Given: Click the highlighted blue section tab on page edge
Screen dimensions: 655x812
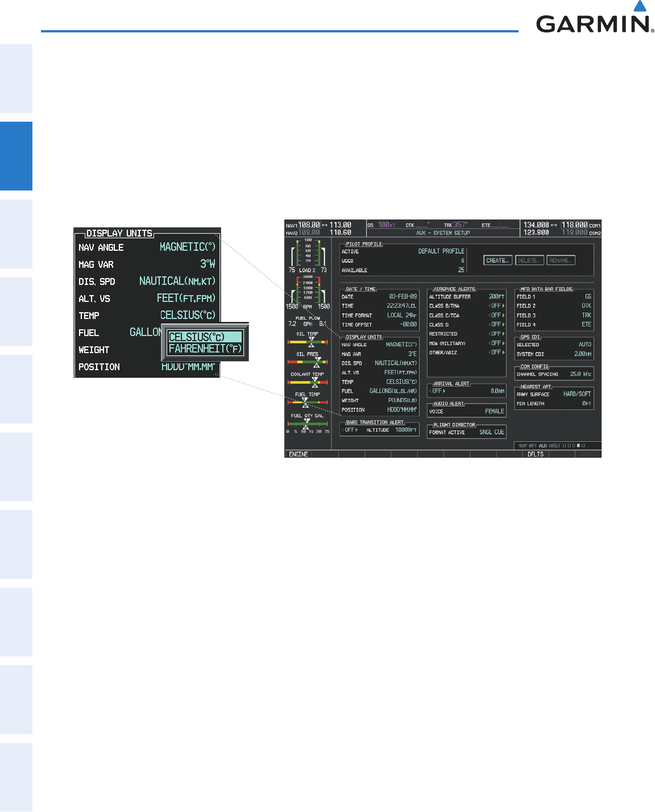Looking at the screenshot, I should [16, 156].
